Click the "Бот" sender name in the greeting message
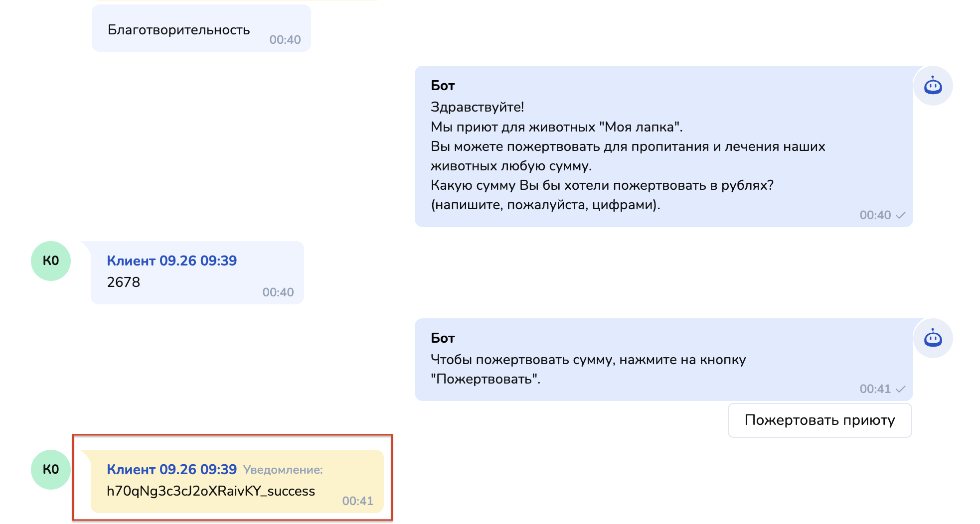The image size is (980, 524). coord(443,86)
